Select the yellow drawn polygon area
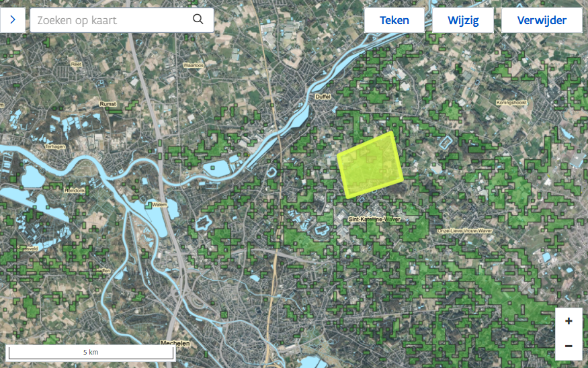The image size is (588, 368). tap(370, 165)
